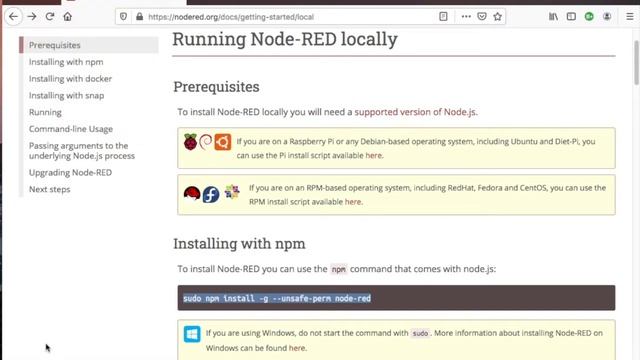This screenshot has height=360, width=640.
Task: Jump to Next steps section
Action: [49, 189]
